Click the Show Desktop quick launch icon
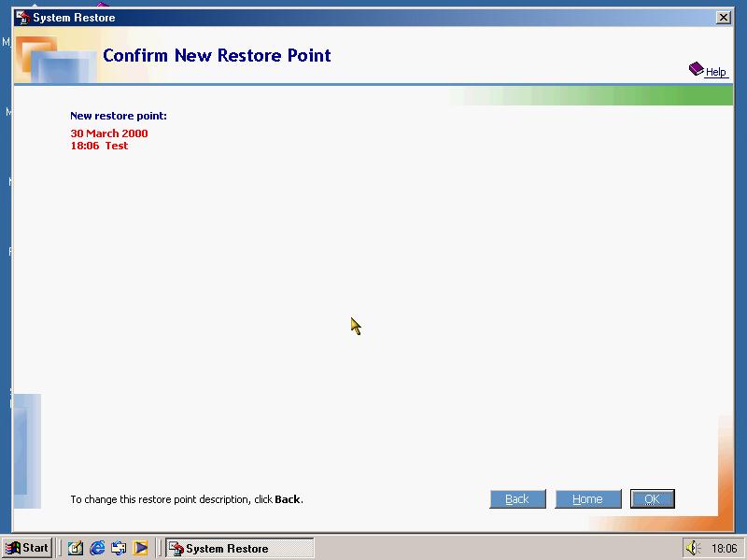The height and width of the screenshot is (560, 747). point(76,548)
